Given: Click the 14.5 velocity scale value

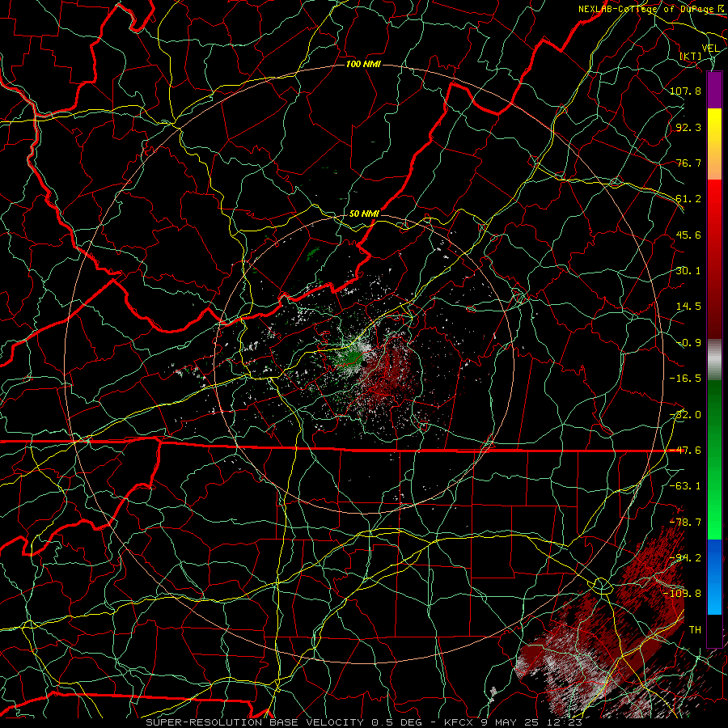Looking at the screenshot, I should click(x=688, y=307).
